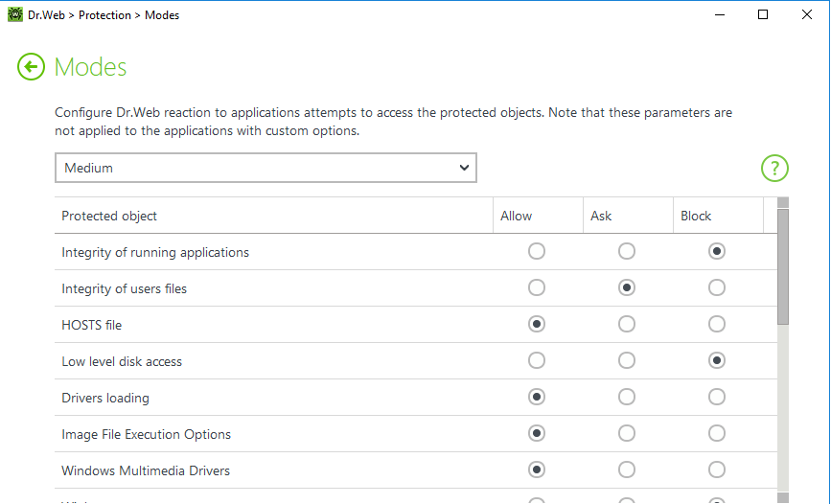Viewport: 831px width, 504px height.
Task: Select Allow for Drivers loading
Action: pyautogui.click(x=537, y=397)
